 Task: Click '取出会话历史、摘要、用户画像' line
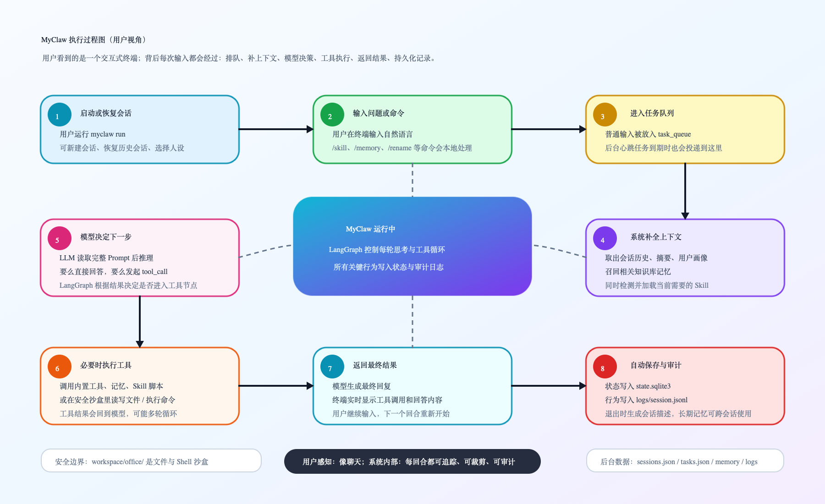[x=656, y=258]
